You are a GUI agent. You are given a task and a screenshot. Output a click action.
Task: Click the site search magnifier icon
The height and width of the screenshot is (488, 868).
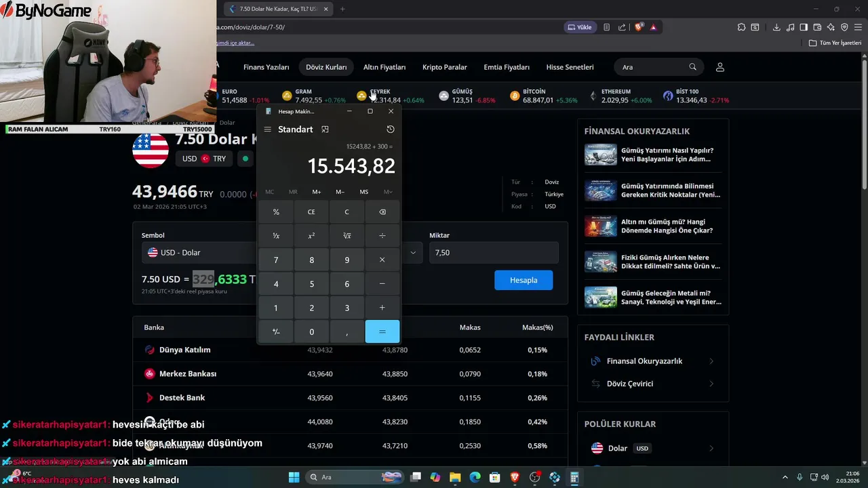coord(692,67)
